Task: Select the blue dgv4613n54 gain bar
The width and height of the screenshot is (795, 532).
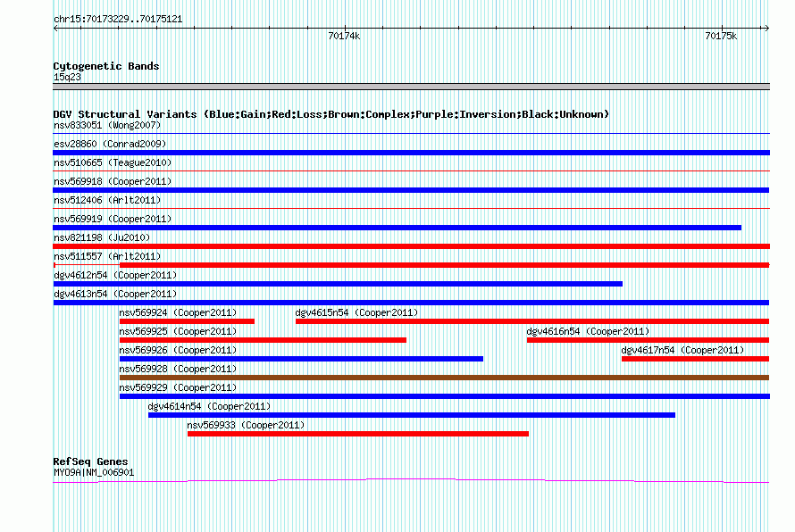Action: (x=411, y=303)
